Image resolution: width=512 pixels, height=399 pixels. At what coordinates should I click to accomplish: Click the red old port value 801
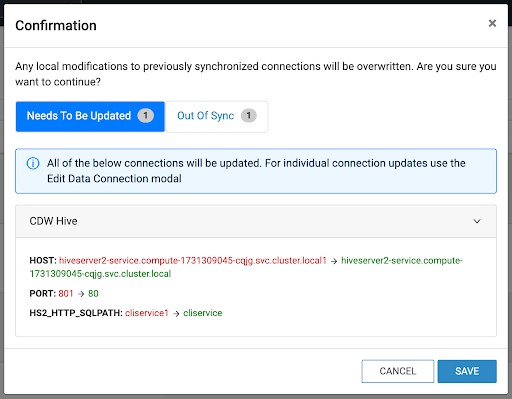[66, 293]
